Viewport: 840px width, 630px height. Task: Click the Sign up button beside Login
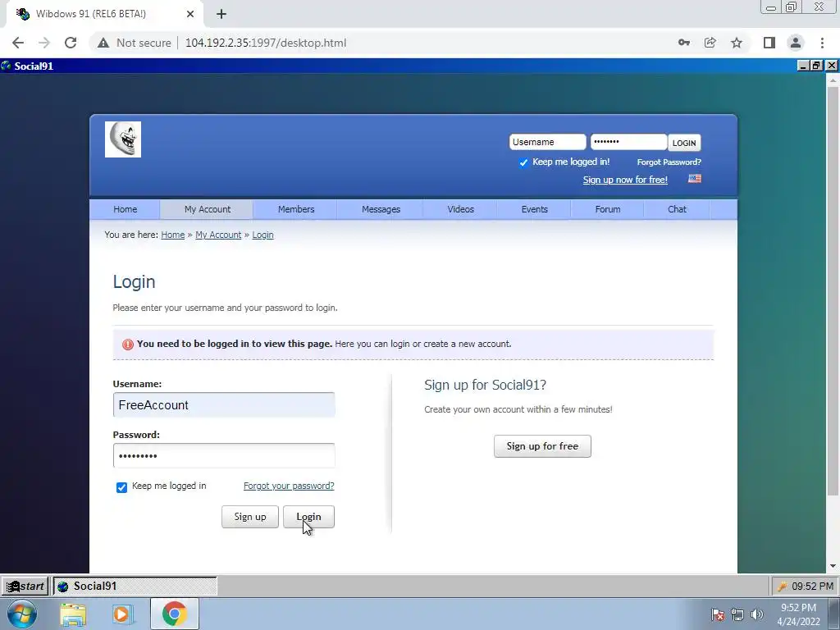click(x=249, y=517)
